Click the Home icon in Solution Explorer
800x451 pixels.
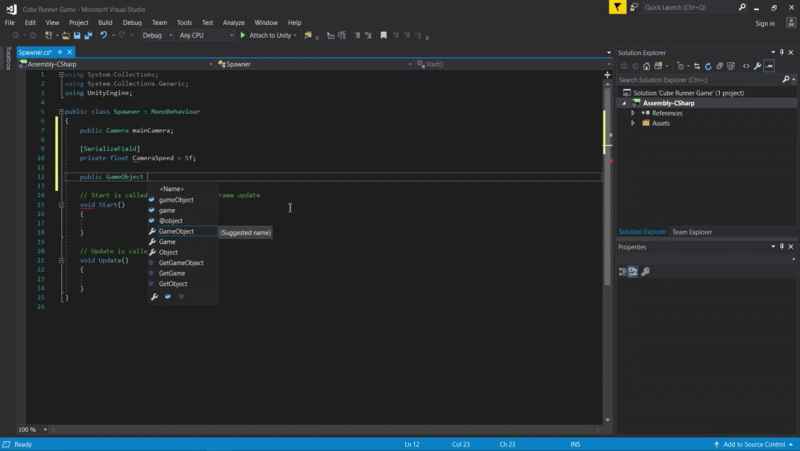[x=646, y=66]
